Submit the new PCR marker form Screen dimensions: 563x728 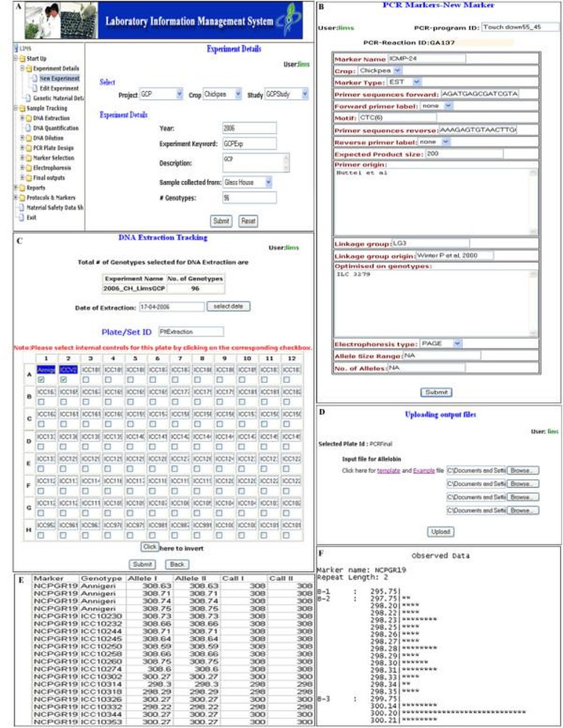[x=436, y=392]
